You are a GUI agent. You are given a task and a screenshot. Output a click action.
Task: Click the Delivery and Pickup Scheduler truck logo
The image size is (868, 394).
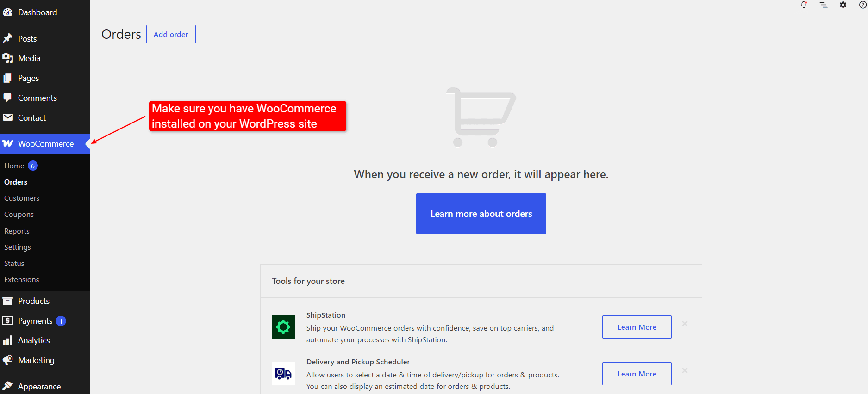(x=283, y=374)
